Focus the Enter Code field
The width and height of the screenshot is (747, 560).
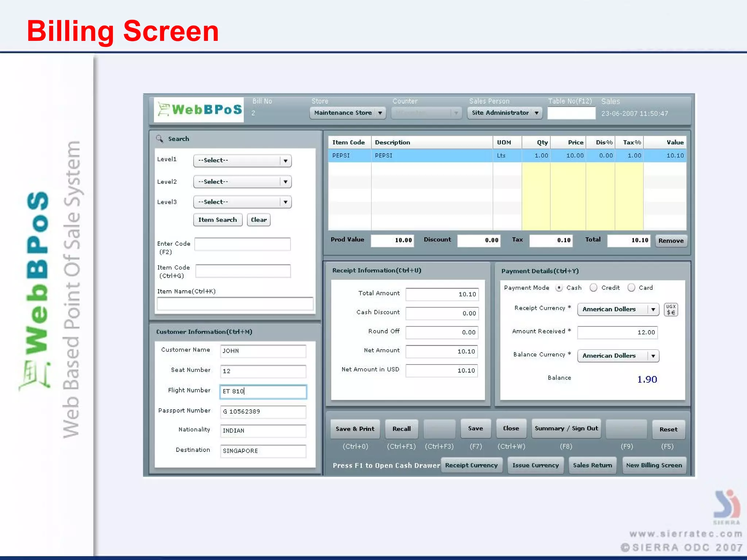pos(243,244)
